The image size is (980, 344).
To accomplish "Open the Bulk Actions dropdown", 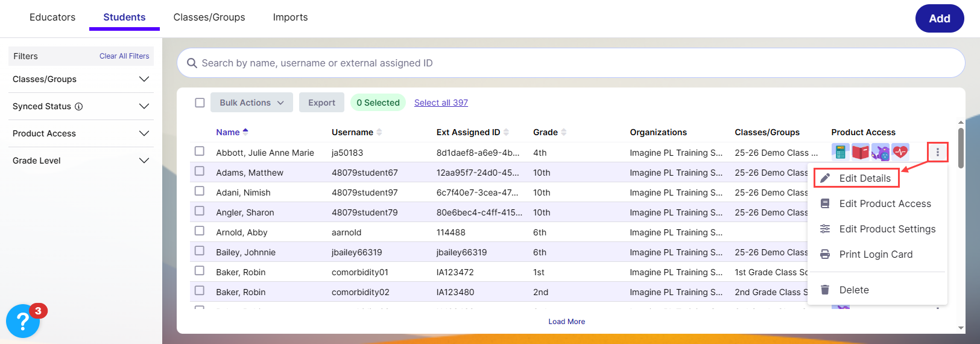I will 251,103.
